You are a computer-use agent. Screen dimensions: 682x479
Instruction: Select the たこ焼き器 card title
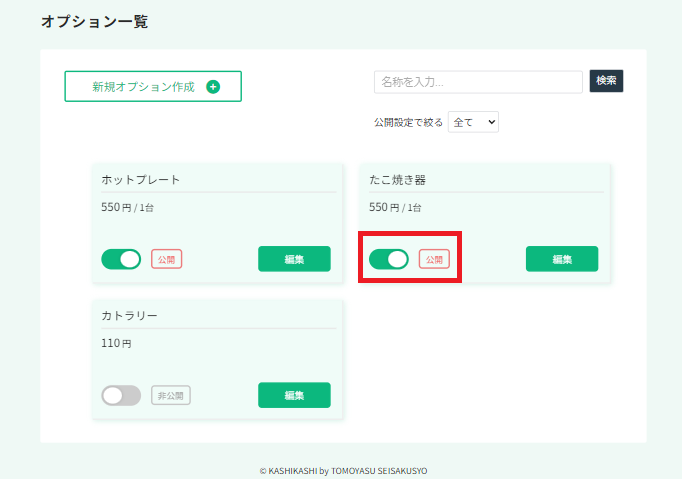point(397,180)
